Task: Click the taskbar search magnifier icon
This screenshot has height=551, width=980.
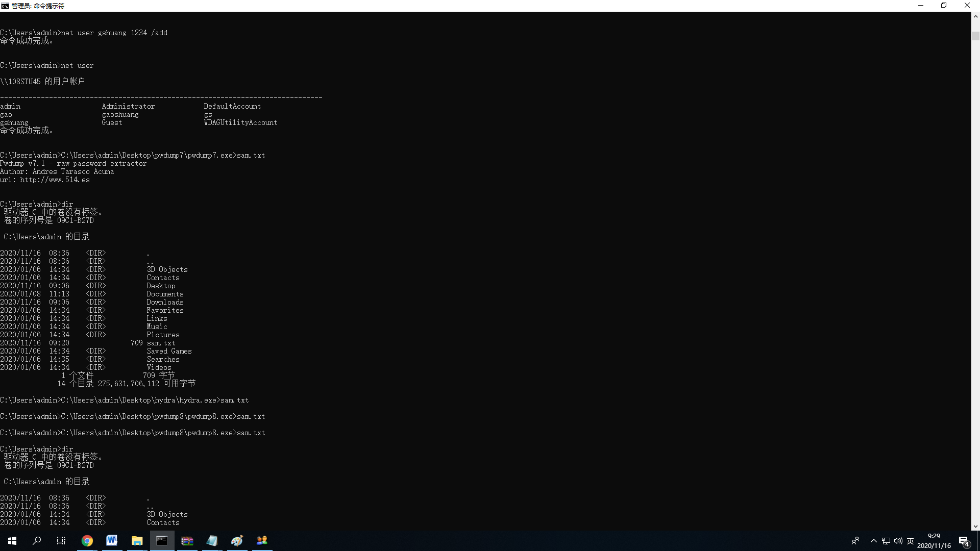Action: tap(37, 541)
